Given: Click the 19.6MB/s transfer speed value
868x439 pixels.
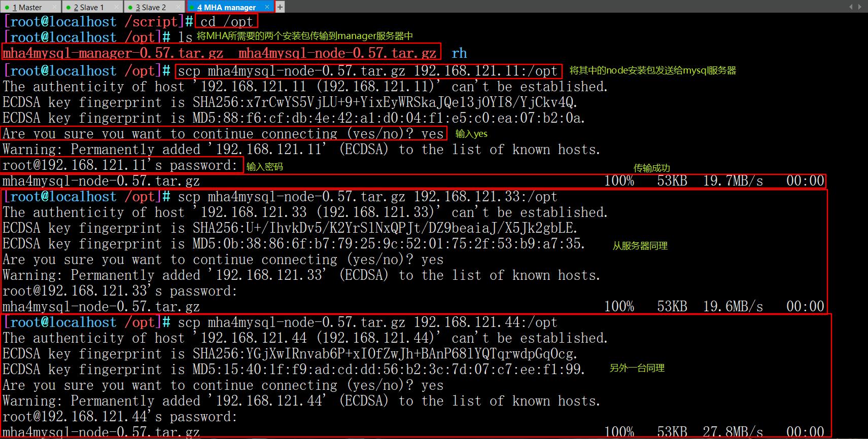Looking at the screenshot, I should [x=733, y=307].
